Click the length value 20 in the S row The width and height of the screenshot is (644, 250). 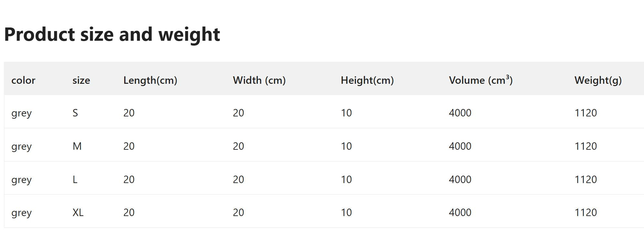tap(129, 113)
